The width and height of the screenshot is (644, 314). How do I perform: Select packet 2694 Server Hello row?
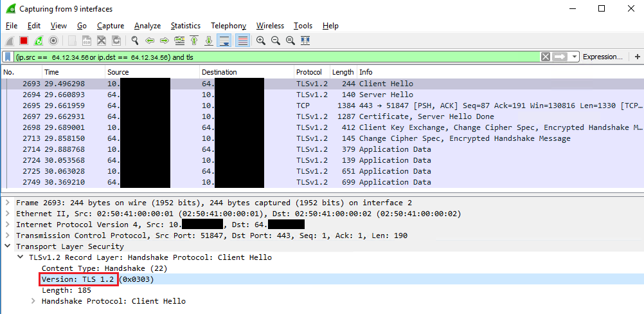tap(322, 95)
